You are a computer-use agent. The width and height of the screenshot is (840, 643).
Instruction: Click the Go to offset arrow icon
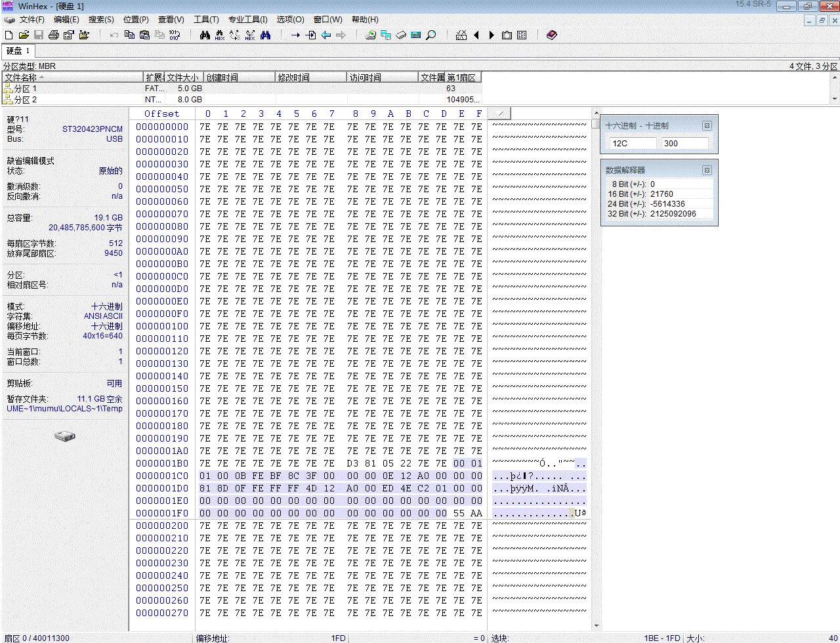pyautogui.click(x=295, y=35)
